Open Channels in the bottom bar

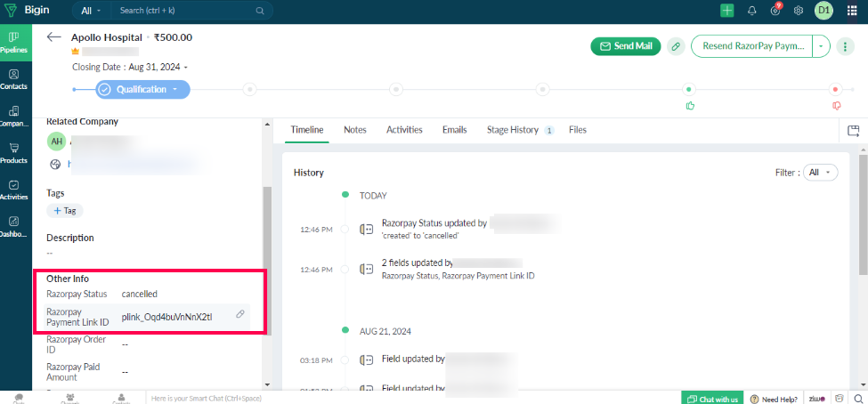70,399
